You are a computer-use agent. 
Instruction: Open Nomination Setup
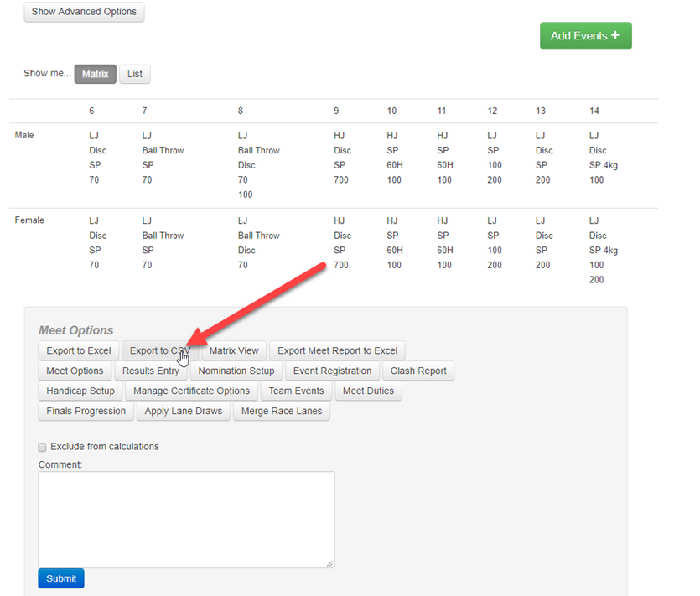click(x=236, y=371)
